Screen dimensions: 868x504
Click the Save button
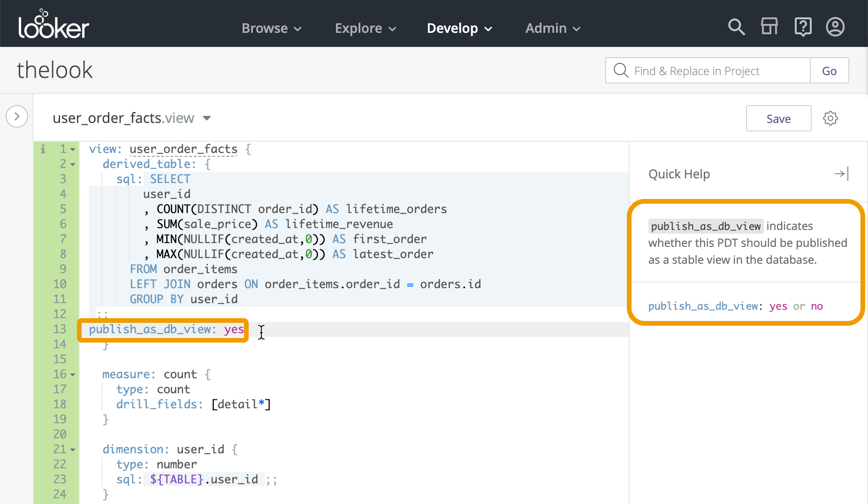(x=778, y=119)
